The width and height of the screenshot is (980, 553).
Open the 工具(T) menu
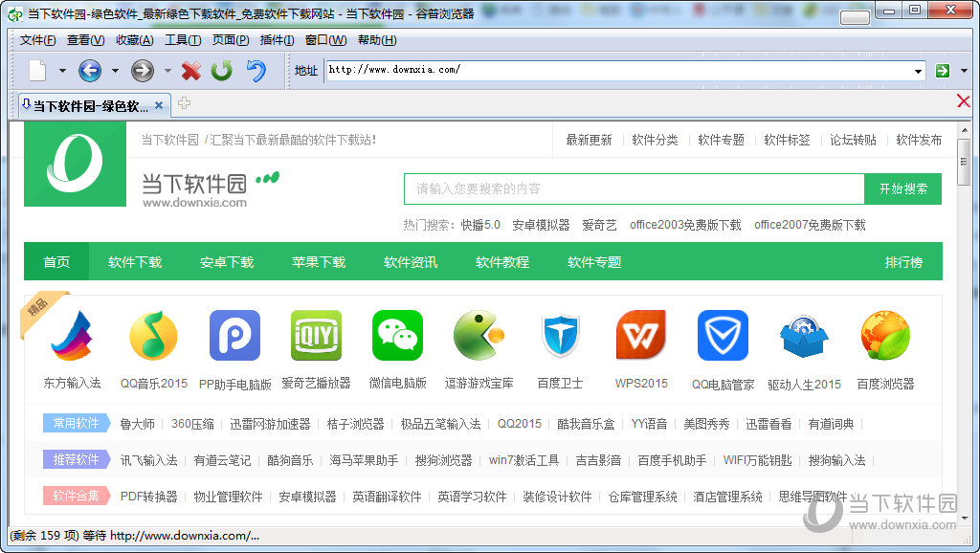point(183,40)
